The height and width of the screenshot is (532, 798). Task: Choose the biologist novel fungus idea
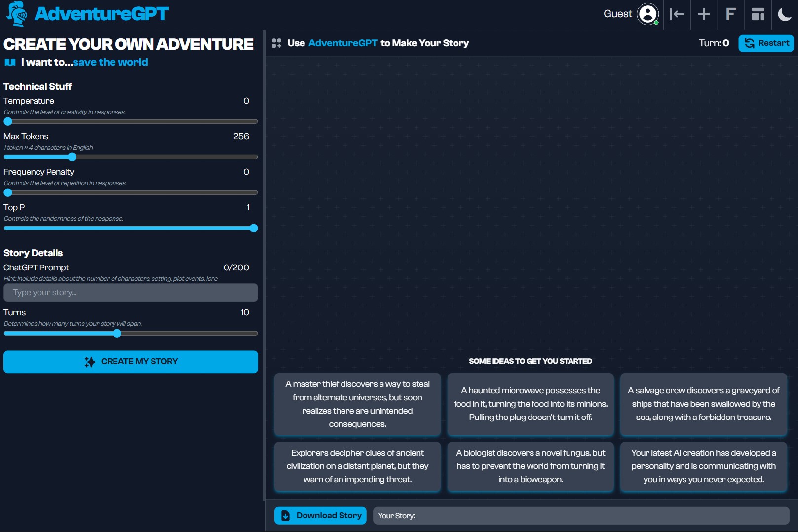531,466
